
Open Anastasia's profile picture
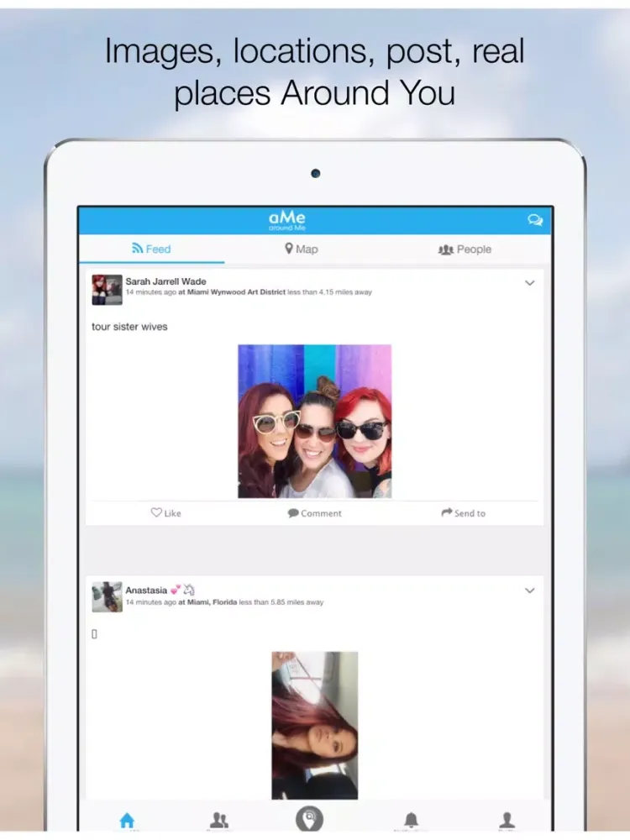108,596
